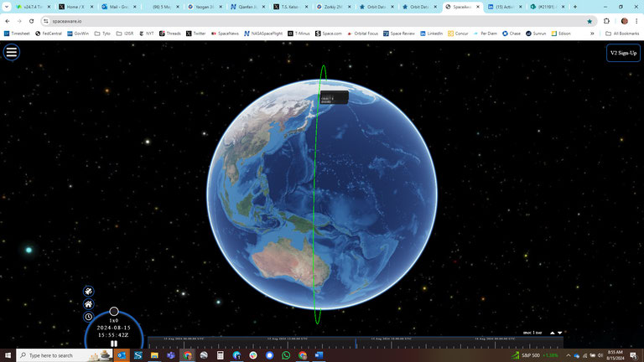
Task: Open the T-Minus bookmark
Action: click(x=299, y=34)
